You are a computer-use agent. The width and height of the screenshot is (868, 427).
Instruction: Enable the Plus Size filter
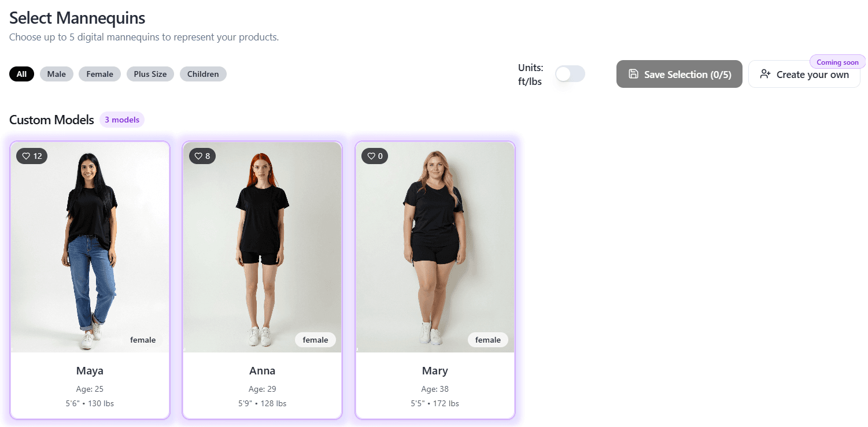point(150,73)
